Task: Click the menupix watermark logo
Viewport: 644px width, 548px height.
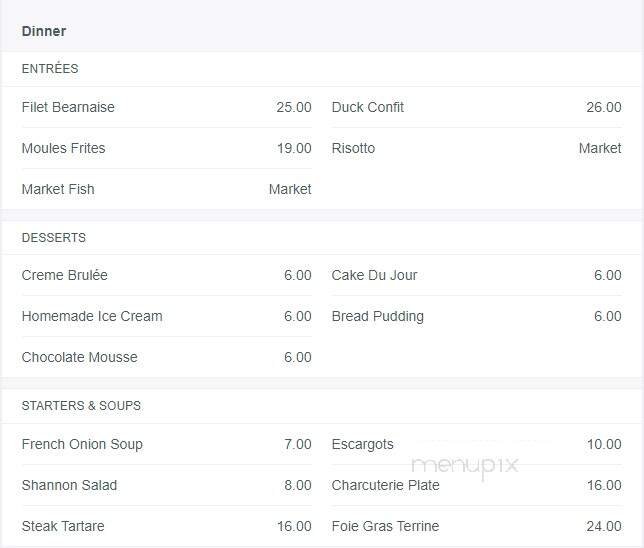Action: 465,465
